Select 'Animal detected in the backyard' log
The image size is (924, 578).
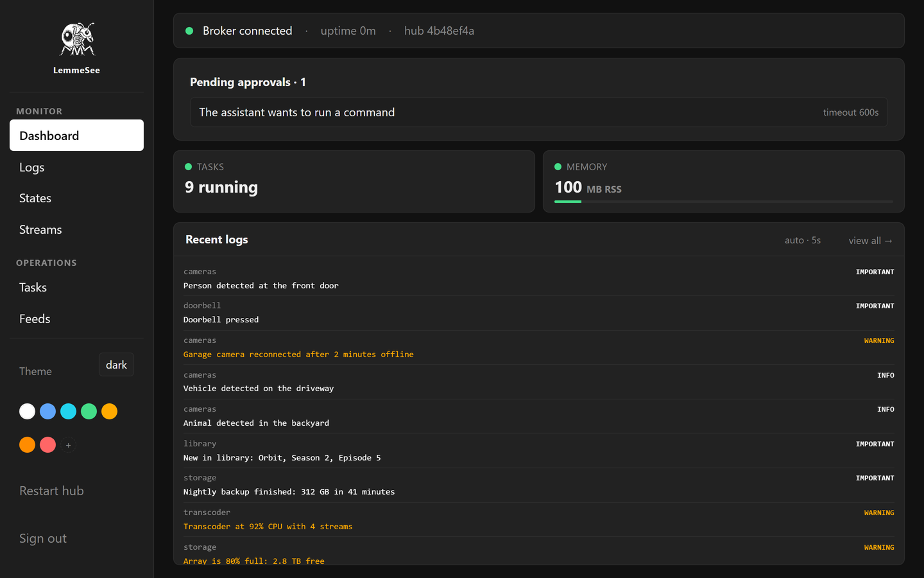point(539,416)
